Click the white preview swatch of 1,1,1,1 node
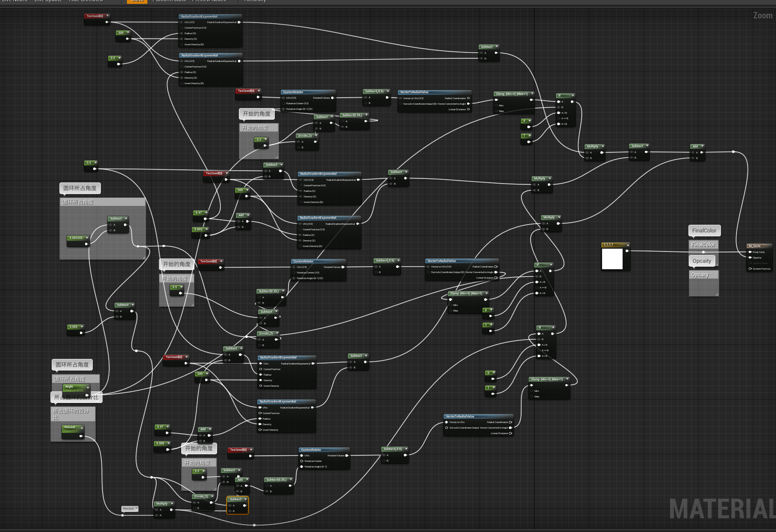The height and width of the screenshot is (532, 776). [x=612, y=259]
